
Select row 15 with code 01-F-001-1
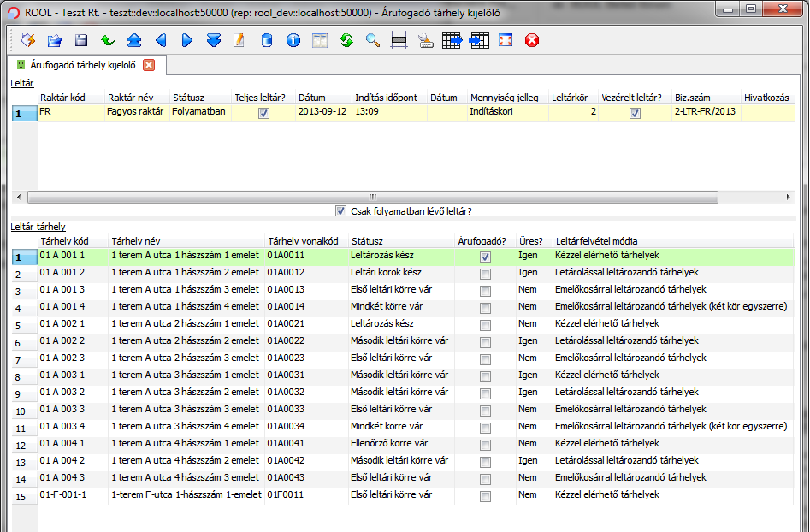click(64, 495)
